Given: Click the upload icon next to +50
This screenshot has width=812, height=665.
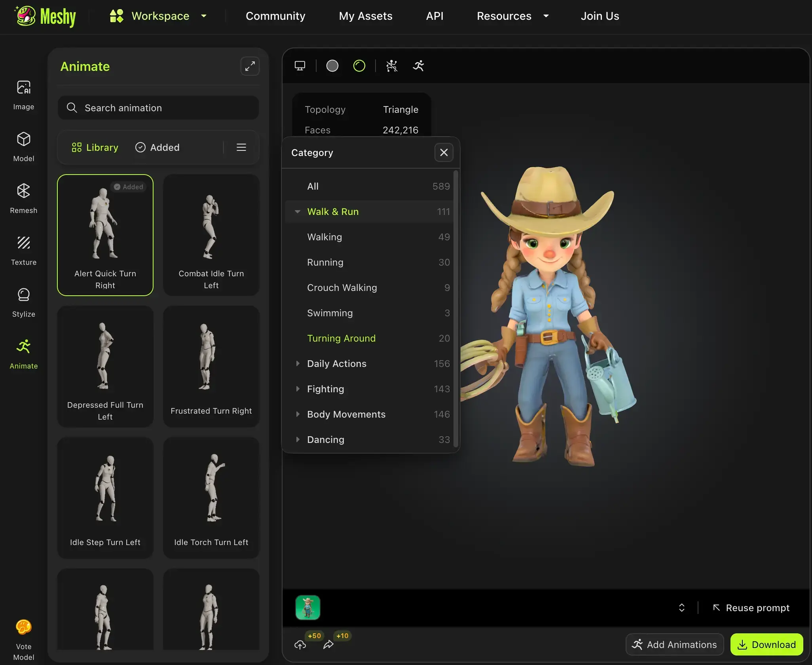Looking at the screenshot, I should coord(300,644).
